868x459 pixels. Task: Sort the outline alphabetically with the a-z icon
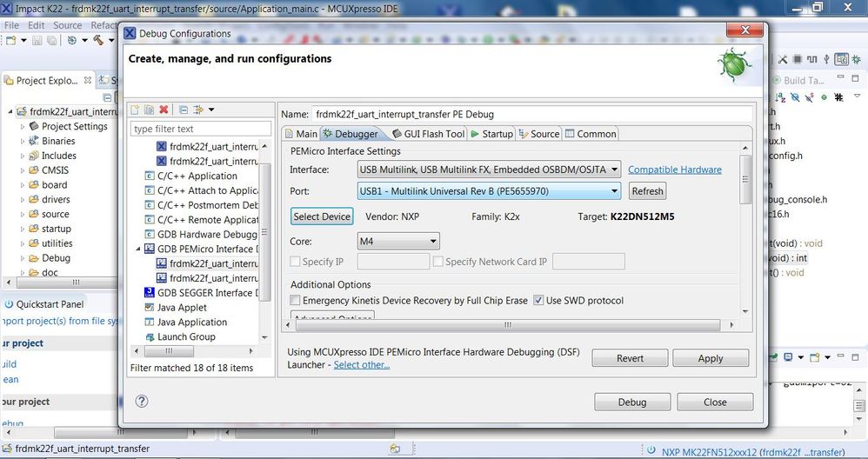[780, 97]
